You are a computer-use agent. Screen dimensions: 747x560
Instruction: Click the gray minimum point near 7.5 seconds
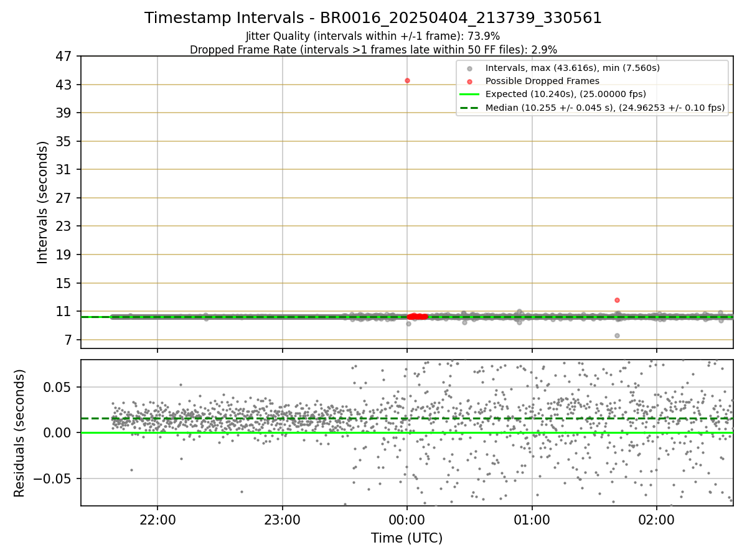(x=617, y=335)
